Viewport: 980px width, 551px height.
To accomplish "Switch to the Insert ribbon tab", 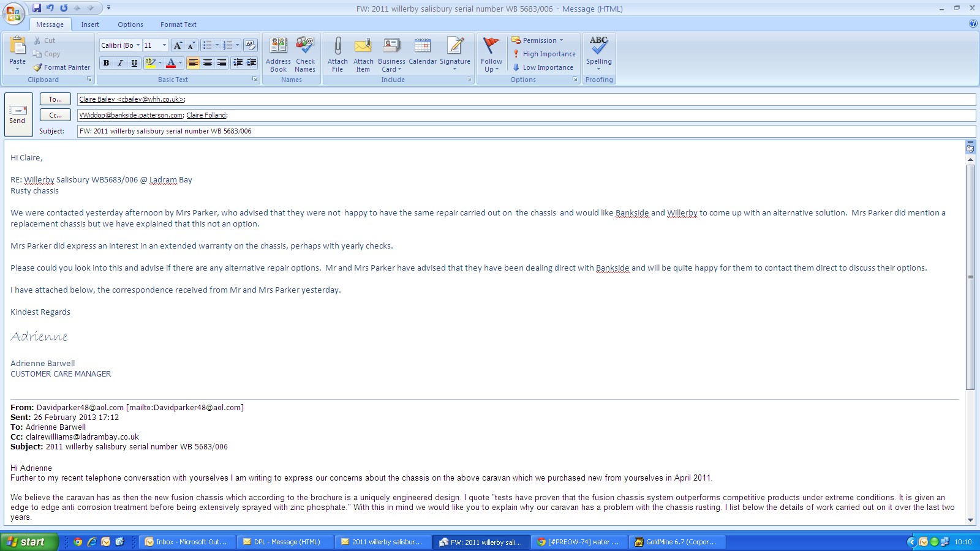I will point(90,24).
